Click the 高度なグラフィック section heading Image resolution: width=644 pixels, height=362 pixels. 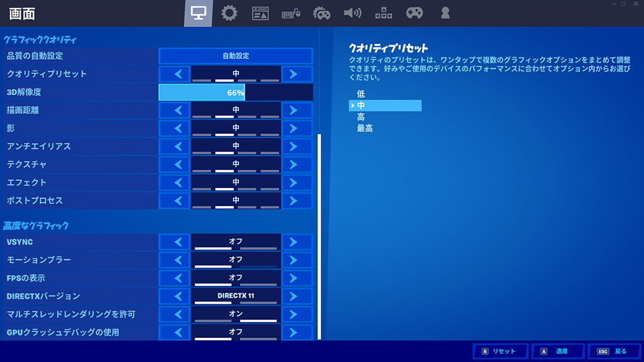pos(36,226)
